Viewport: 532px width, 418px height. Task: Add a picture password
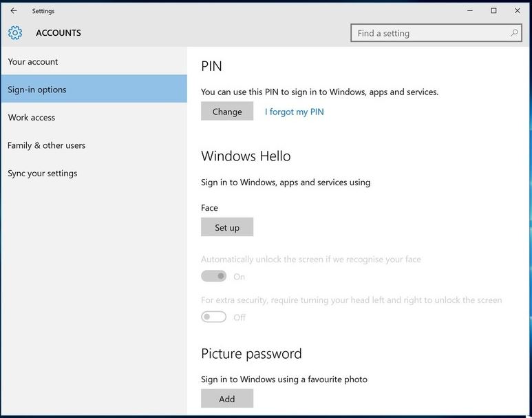point(227,399)
